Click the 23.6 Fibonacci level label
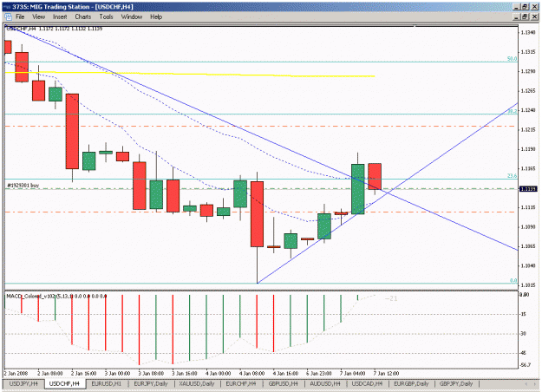The width and height of the screenshot is (542, 392). tap(512, 176)
